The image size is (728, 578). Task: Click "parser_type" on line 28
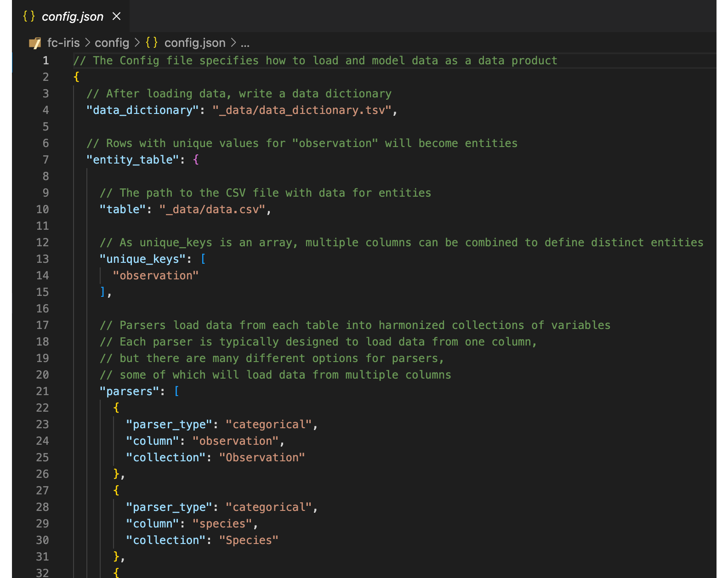tap(169, 507)
